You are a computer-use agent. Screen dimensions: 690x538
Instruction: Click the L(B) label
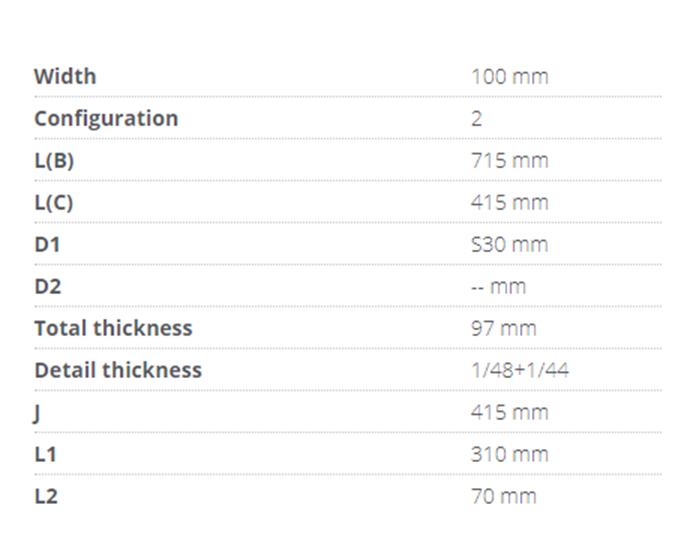[x=54, y=160]
